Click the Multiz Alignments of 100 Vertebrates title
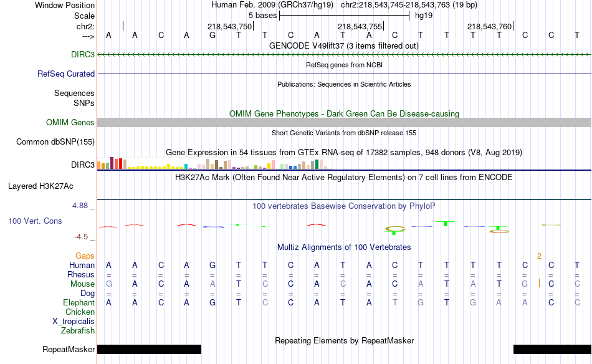 (x=343, y=247)
